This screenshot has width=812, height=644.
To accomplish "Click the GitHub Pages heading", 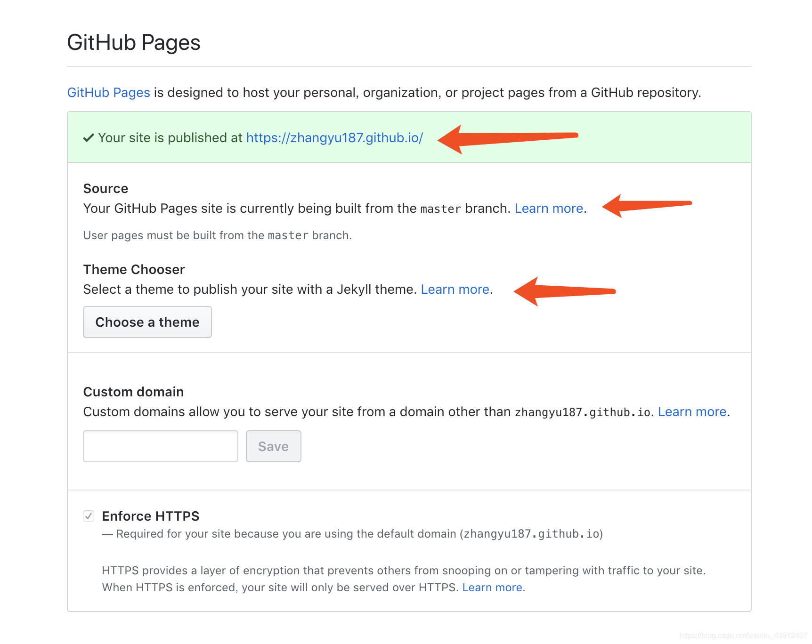I will [x=134, y=42].
